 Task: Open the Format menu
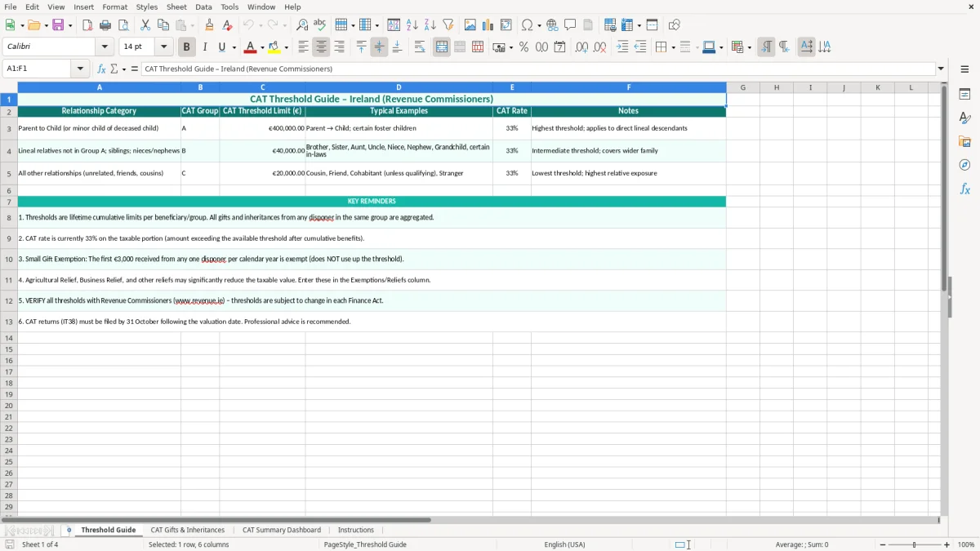115,7
